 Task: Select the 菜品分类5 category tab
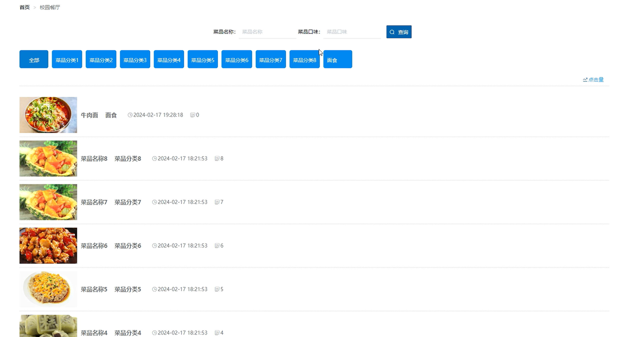pos(203,59)
